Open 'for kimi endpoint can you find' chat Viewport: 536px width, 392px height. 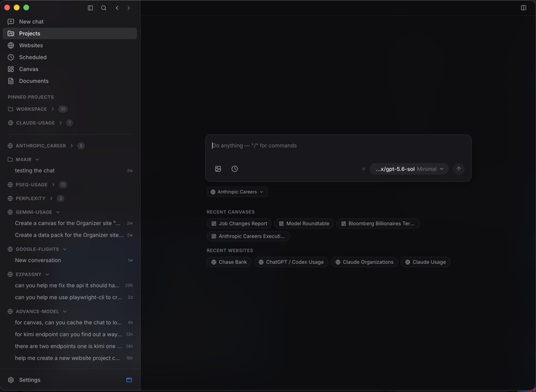[x=70, y=335]
